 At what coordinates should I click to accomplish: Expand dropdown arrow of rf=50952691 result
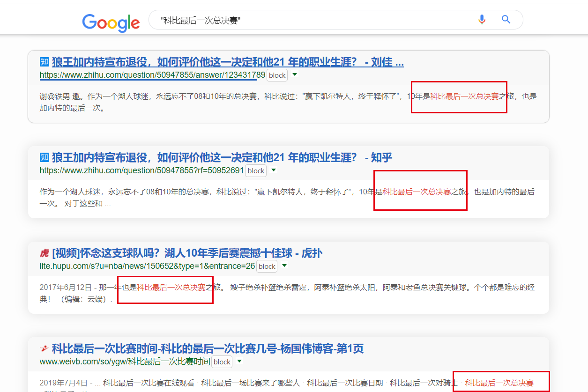pos(274,170)
